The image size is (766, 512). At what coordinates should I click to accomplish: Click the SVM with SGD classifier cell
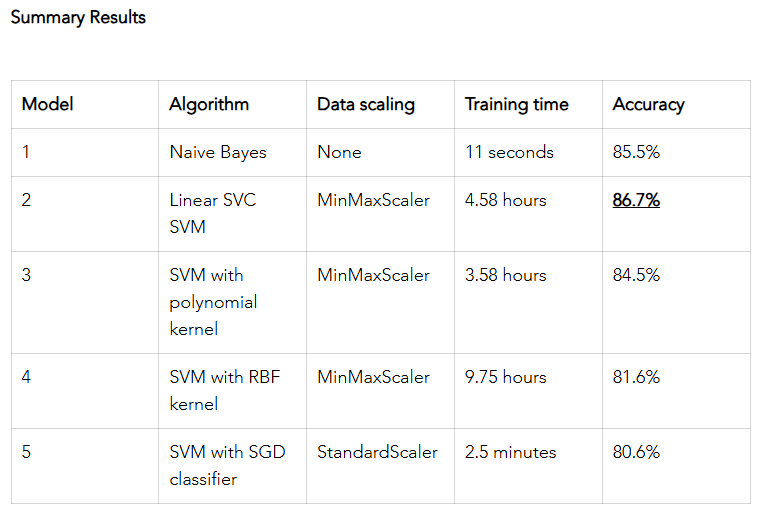tap(227, 465)
